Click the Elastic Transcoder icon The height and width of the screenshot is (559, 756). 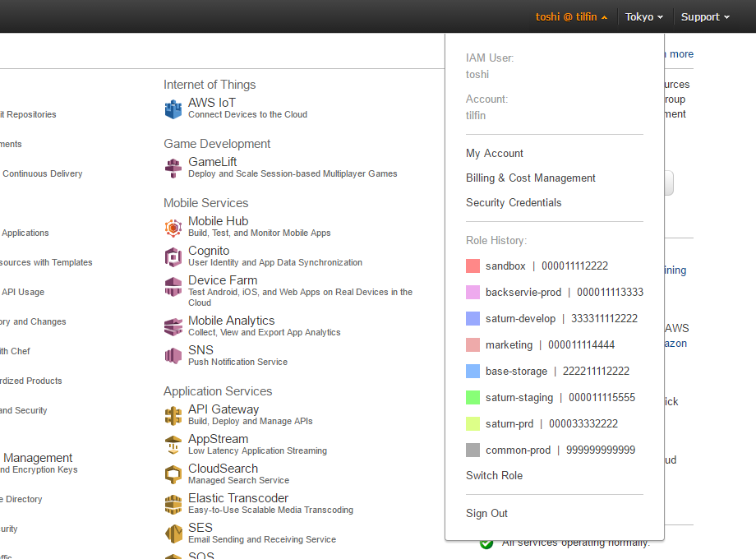(173, 503)
